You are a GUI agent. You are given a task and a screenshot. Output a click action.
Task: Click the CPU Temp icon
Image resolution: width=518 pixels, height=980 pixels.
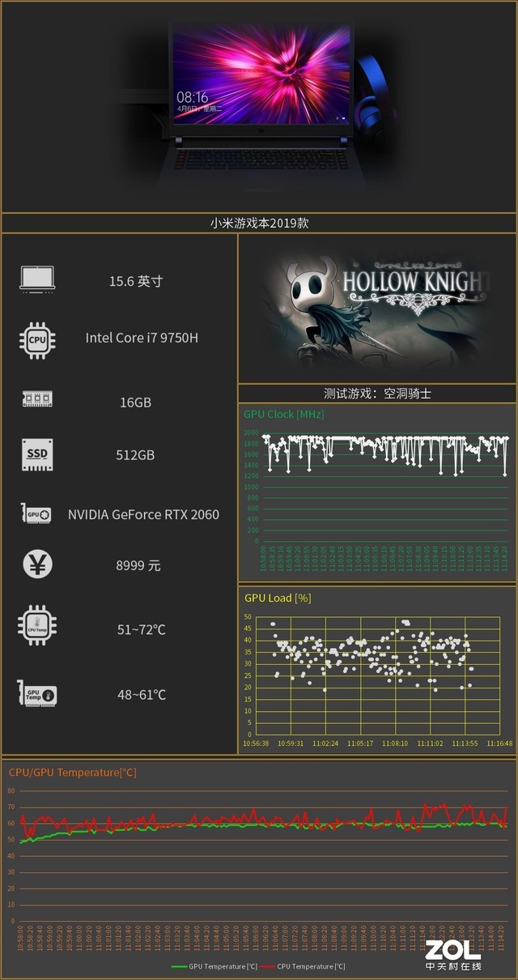[x=37, y=624]
